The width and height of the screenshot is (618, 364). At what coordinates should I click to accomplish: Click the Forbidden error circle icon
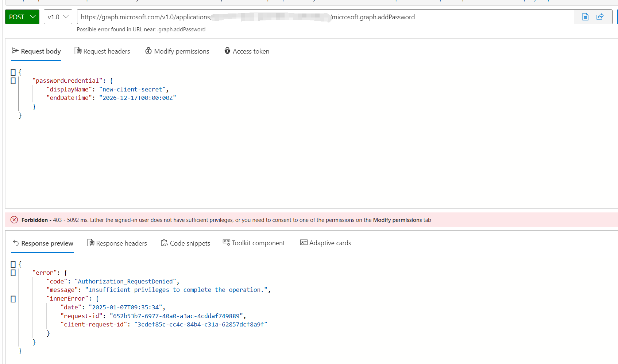[14, 220]
